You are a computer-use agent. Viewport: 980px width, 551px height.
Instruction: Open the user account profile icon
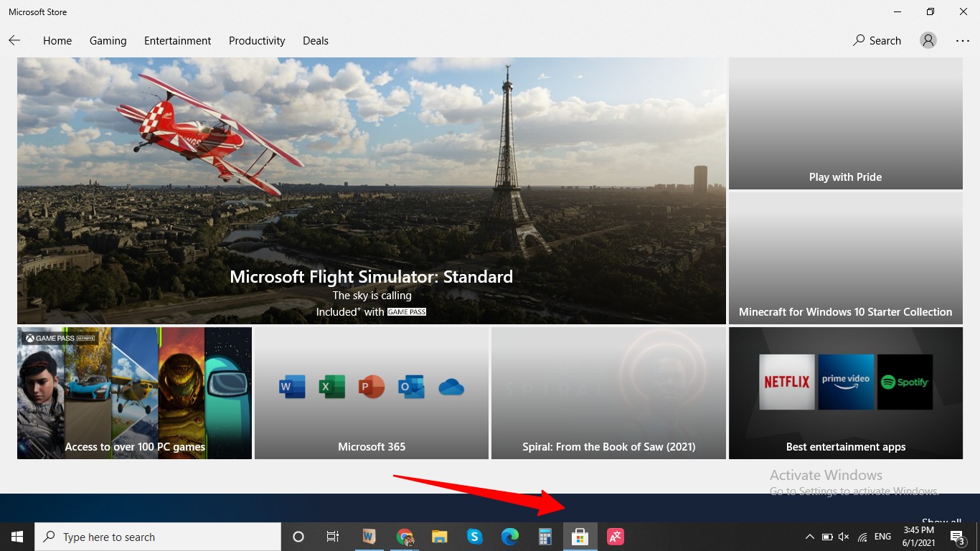[x=928, y=41]
